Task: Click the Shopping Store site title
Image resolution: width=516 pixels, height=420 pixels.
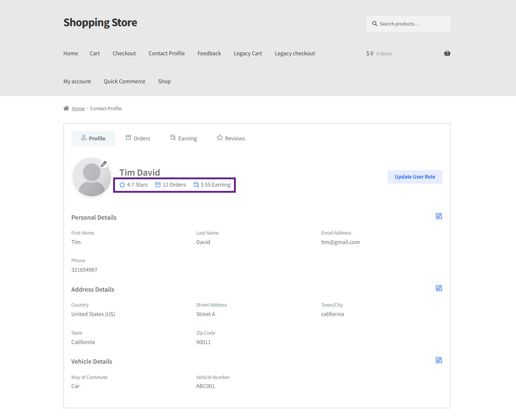Action: (100, 23)
